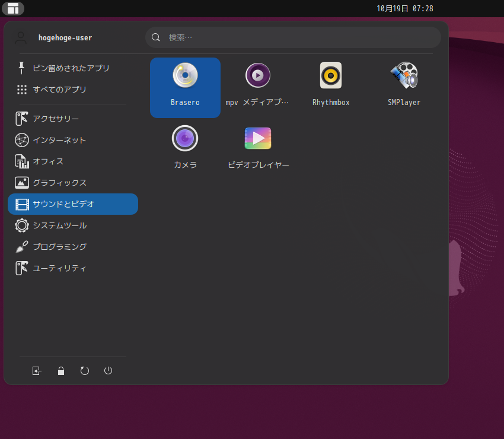Click the lock screen icon

61,371
